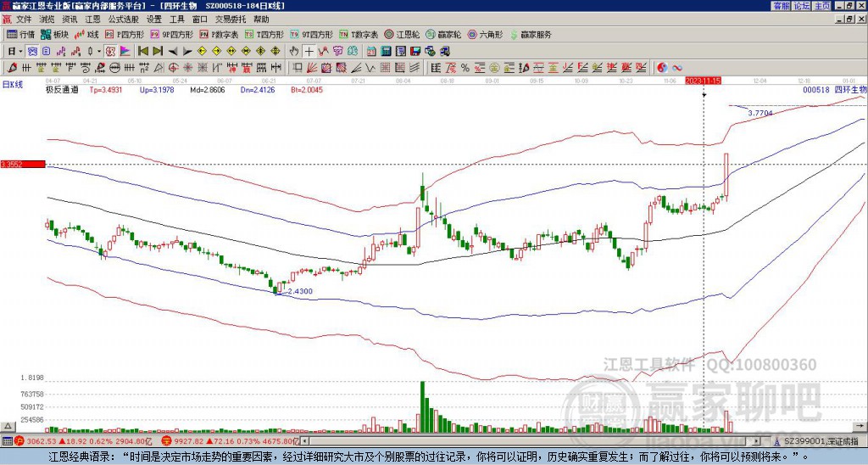This screenshot has width=868, height=465.
Task: Open the 六角形 hexagon tool
Action: pyautogui.click(x=486, y=34)
